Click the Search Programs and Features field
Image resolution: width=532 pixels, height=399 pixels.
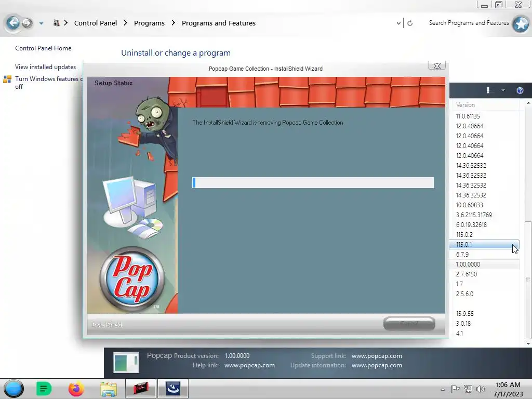469,23
